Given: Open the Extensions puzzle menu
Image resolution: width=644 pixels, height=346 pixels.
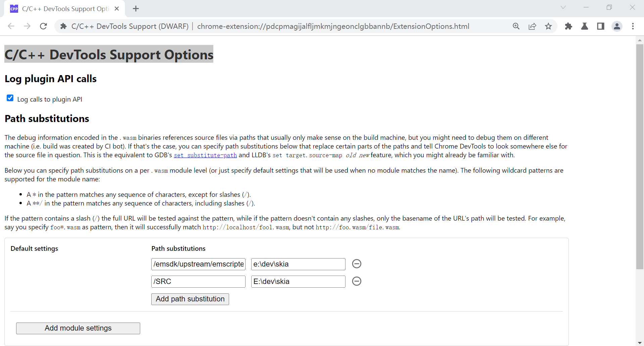Looking at the screenshot, I should (569, 26).
